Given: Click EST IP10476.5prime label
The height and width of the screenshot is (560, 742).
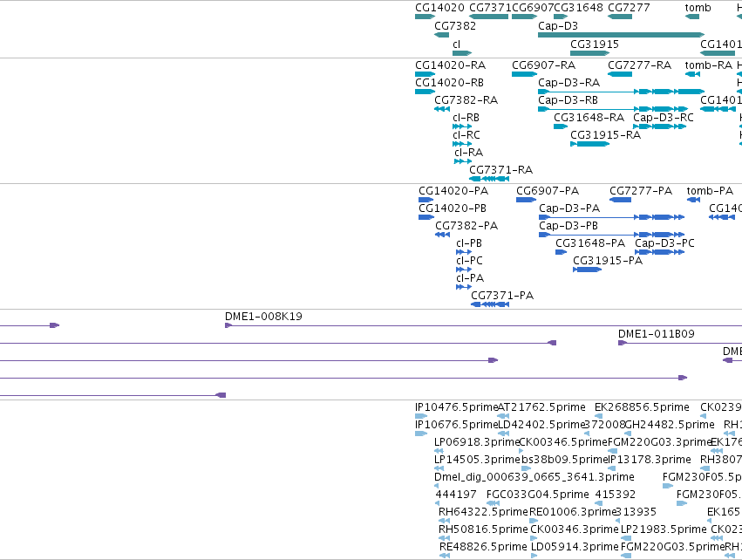Looking at the screenshot, I should [456, 407].
